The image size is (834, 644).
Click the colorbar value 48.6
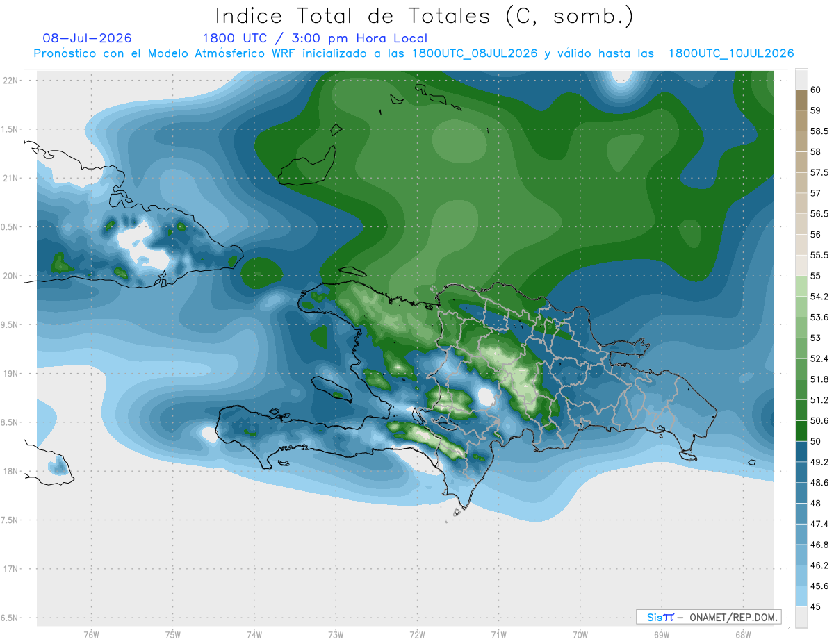(x=819, y=483)
